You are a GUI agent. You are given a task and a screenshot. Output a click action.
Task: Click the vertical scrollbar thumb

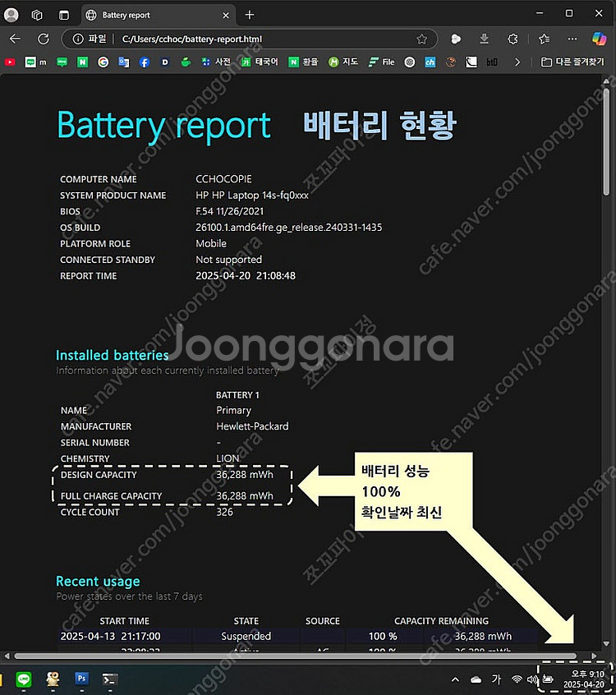click(606, 142)
